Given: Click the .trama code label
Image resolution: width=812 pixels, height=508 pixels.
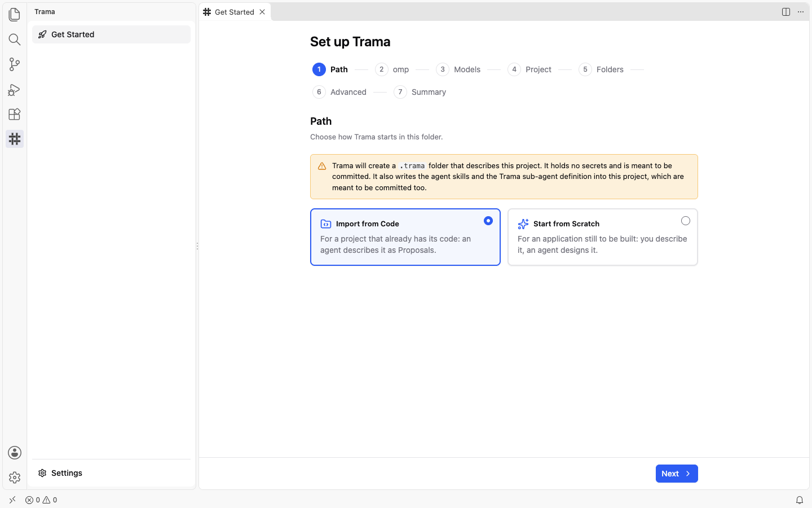Looking at the screenshot, I should click(412, 166).
